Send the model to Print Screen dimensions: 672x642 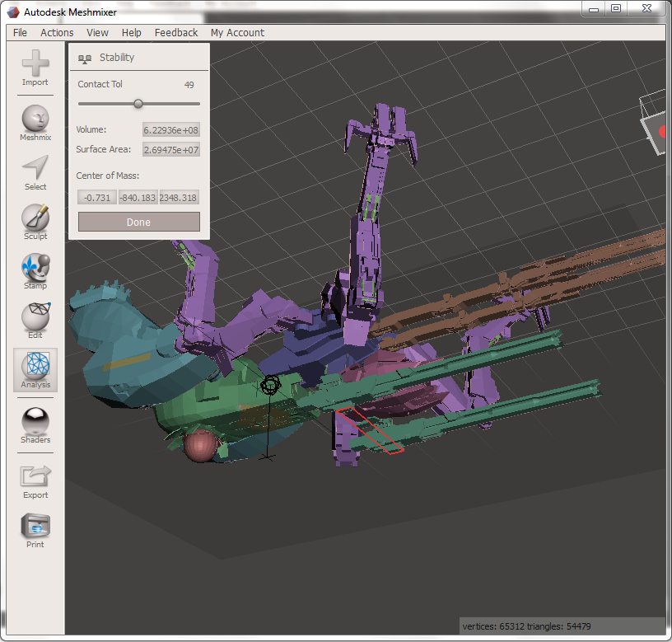35,527
